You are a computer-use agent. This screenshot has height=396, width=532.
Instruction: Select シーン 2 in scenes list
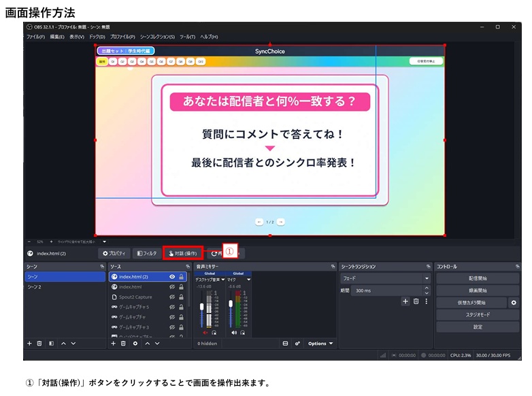click(x=65, y=287)
